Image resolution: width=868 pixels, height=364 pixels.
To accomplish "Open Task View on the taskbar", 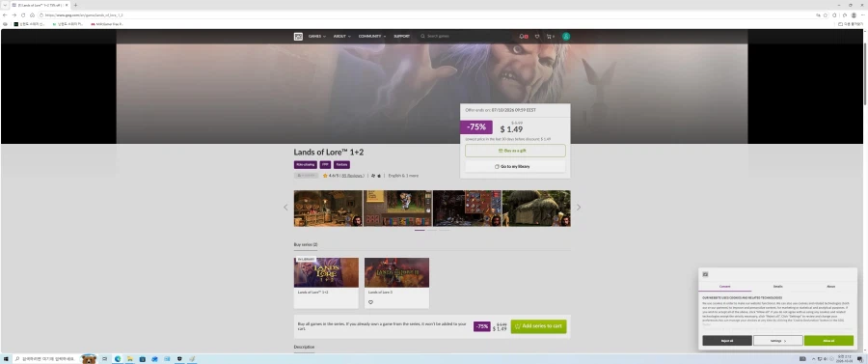I will [x=104, y=359].
